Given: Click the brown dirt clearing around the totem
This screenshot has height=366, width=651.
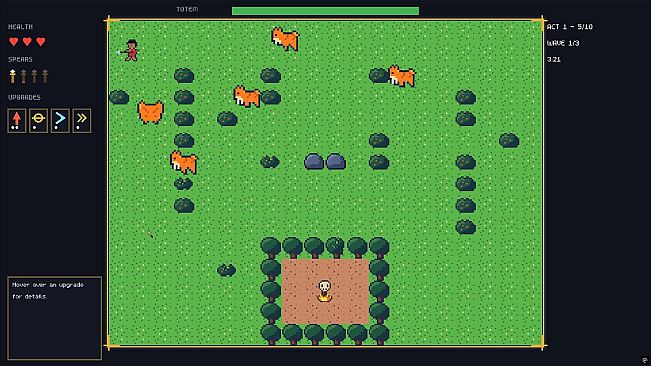Looking at the screenshot, I should pyautogui.click(x=325, y=291).
